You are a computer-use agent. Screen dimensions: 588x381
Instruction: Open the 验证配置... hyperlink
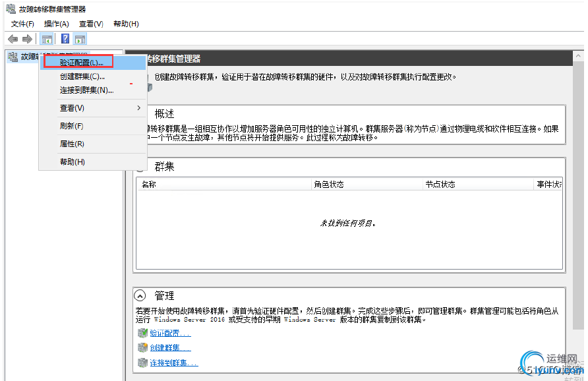pos(170,333)
